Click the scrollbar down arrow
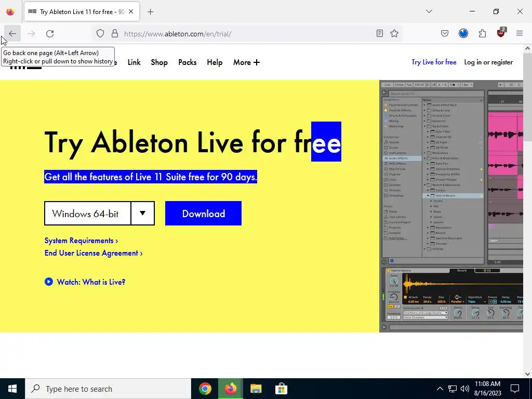Image resolution: width=532 pixels, height=399 pixels. tap(527, 374)
